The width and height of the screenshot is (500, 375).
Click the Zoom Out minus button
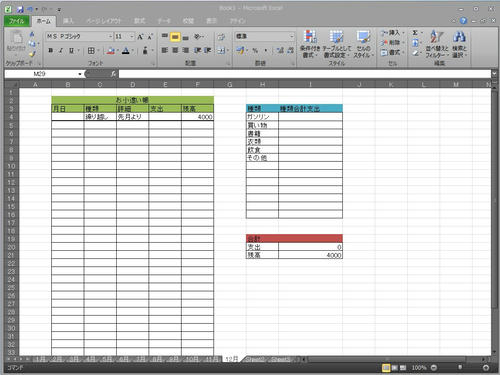(x=434, y=368)
